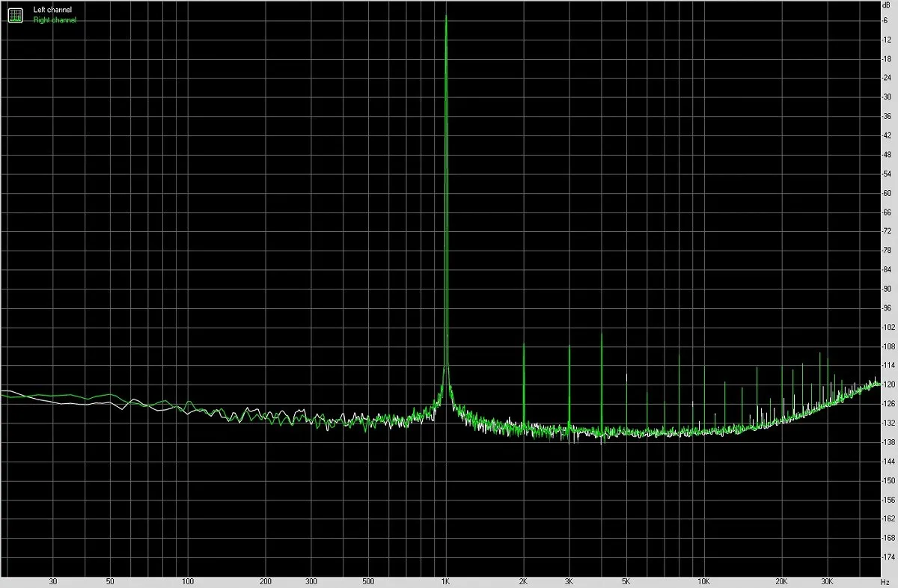
Task: Click the "200" frequency axis label
Action: (266, 581)
